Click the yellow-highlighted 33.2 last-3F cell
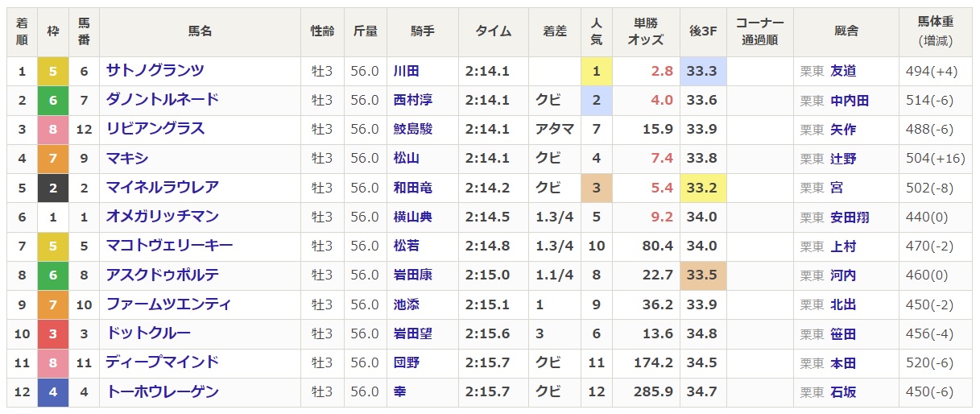This screenshot has height=414, width=980. (701, 188)
